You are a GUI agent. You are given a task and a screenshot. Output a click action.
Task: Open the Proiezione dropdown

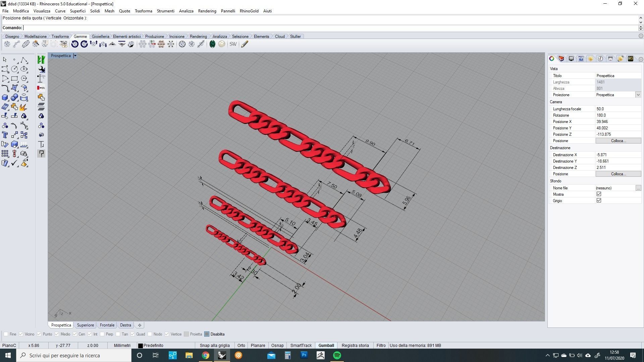click(x=638, y=95)
